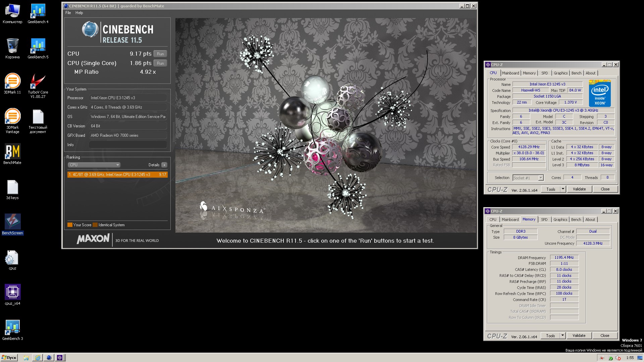Switch to CPU tab in bottom CPU-Z
This screenshot has width=644, height=362.
click(493, 220)
